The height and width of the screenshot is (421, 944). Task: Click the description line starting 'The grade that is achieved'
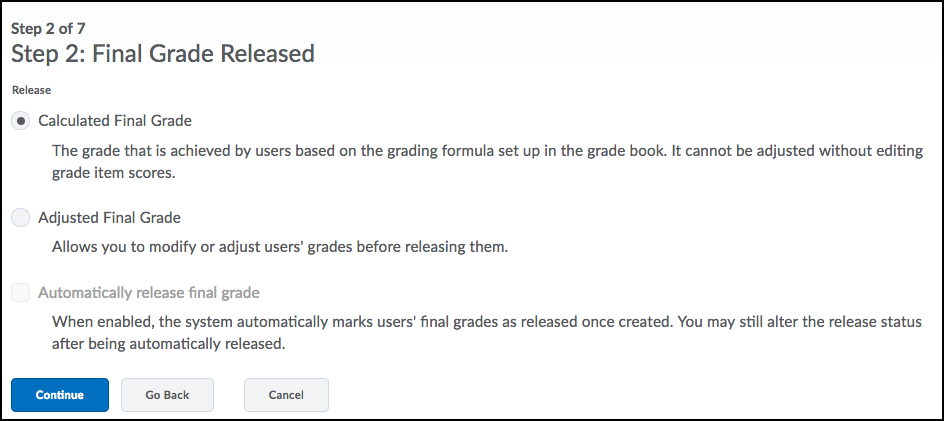tap(487, 151)
